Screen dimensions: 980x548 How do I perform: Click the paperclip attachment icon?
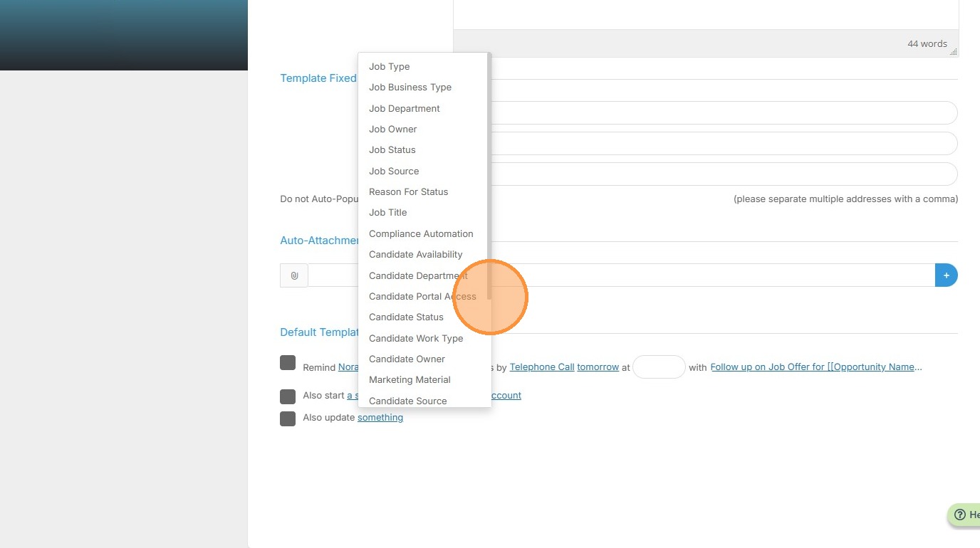(x=294, y=275)
